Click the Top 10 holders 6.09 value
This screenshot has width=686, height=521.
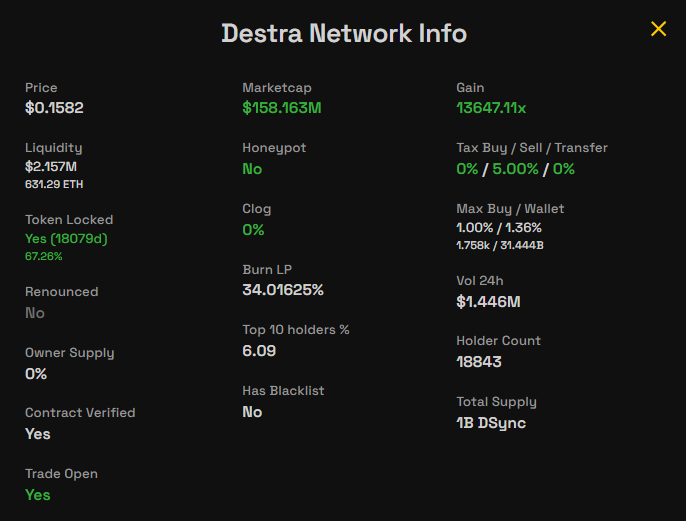click(x=259, y=351)
